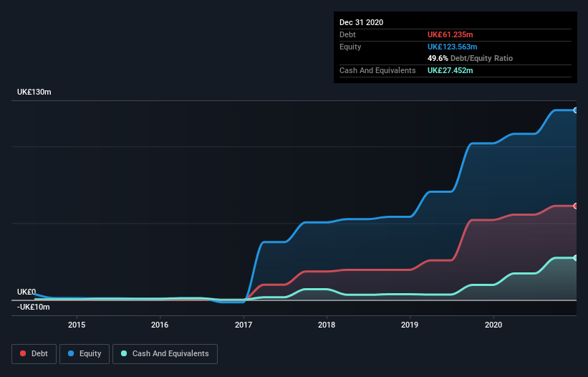
Task: Click the UK£27.452m cash value
Action: (450, 70)
